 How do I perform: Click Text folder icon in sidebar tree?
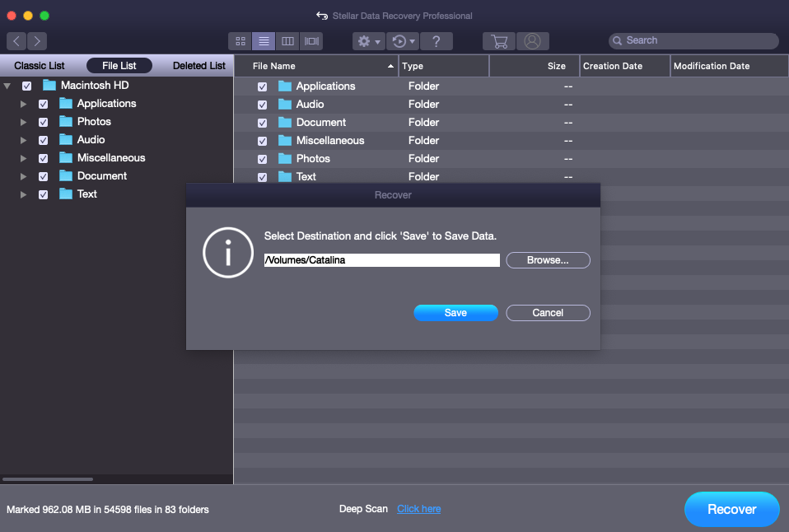click(66, 194)
